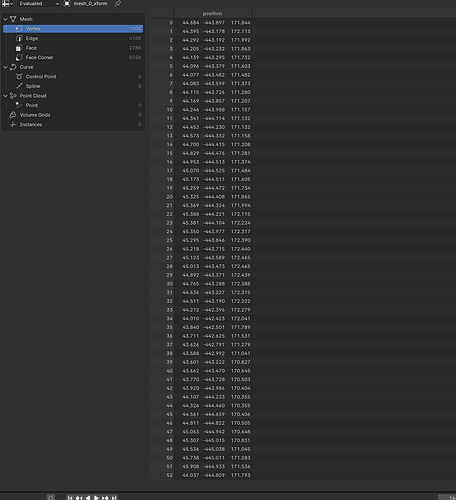Play the animation forward
Viewport: 456px width, 500px height.
pos(96,498)
